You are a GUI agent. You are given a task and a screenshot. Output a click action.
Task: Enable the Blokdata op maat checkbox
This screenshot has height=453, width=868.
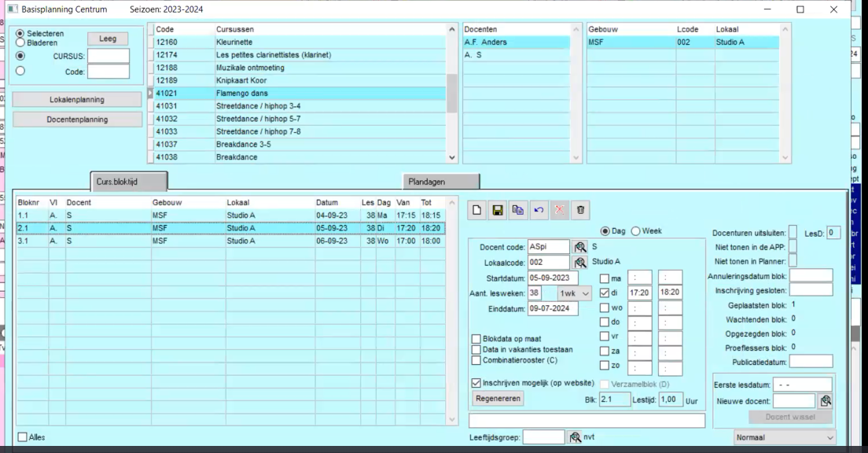[x=476, y=339]
